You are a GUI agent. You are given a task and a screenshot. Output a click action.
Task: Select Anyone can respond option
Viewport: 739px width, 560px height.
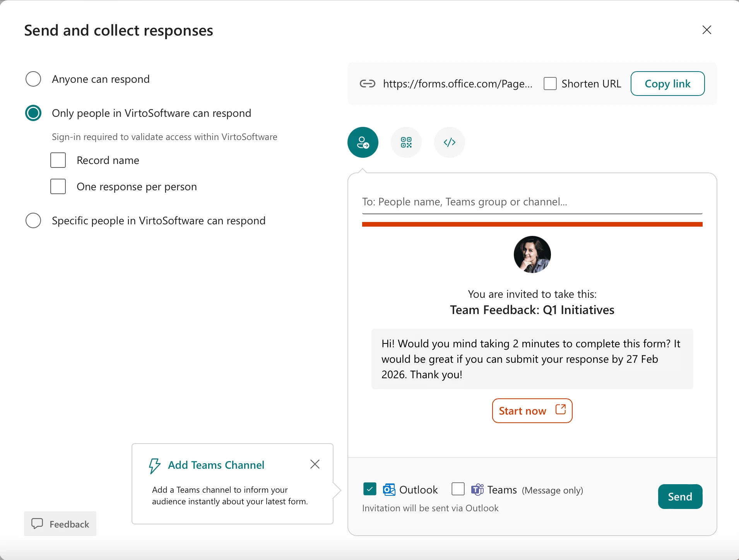[33, 79]
